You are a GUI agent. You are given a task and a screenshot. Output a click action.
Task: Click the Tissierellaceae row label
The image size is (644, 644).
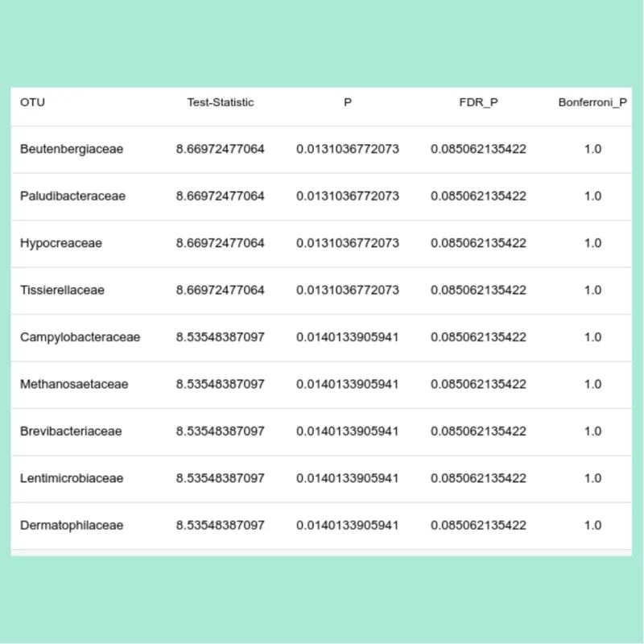tap(62, 290)
